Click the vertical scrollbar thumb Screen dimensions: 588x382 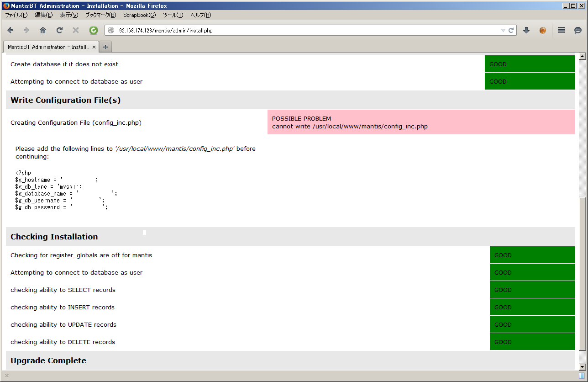(x=582, y=274)
